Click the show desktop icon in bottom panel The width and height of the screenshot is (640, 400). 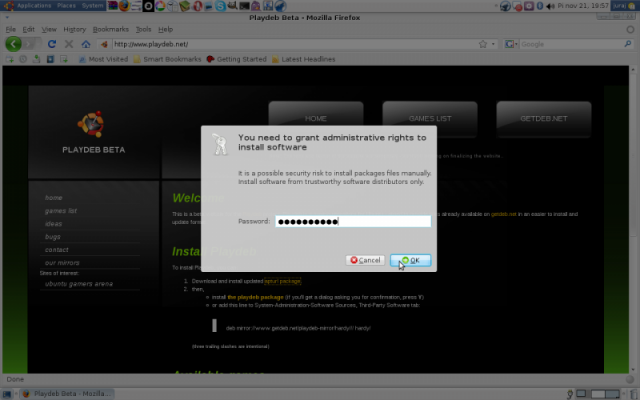click(7, 394)
